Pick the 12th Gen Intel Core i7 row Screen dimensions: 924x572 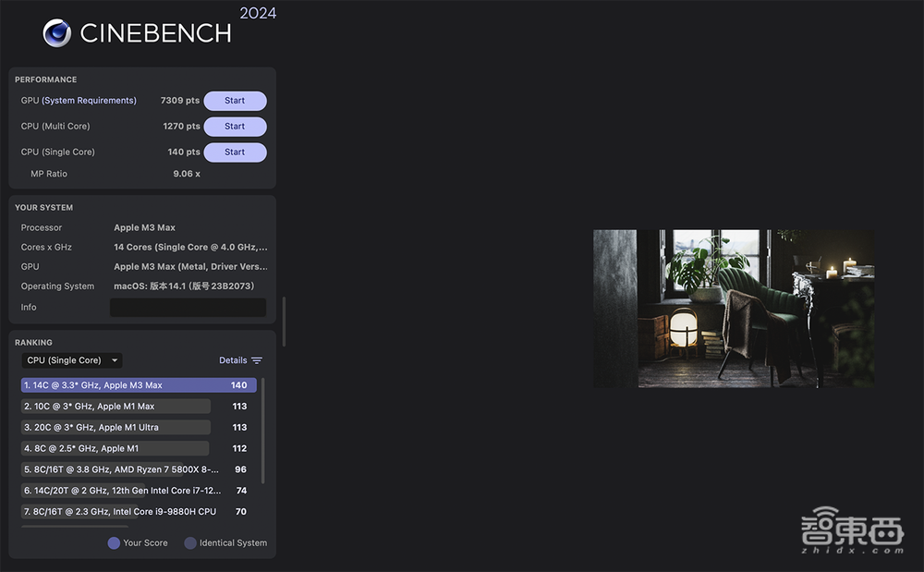(x=122, y=491)
